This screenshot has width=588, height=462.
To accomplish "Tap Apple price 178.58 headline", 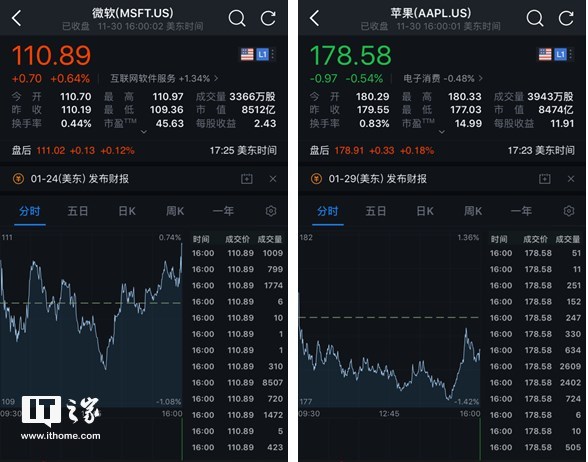I will (x=350, y=56).
